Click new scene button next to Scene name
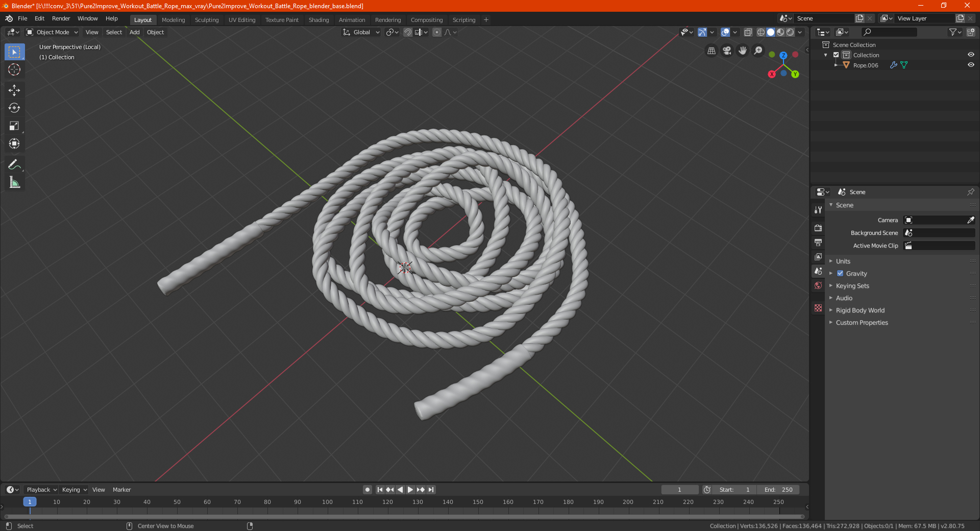The height and width of the screenshot is (531, 980). click(x=860, y=18)
